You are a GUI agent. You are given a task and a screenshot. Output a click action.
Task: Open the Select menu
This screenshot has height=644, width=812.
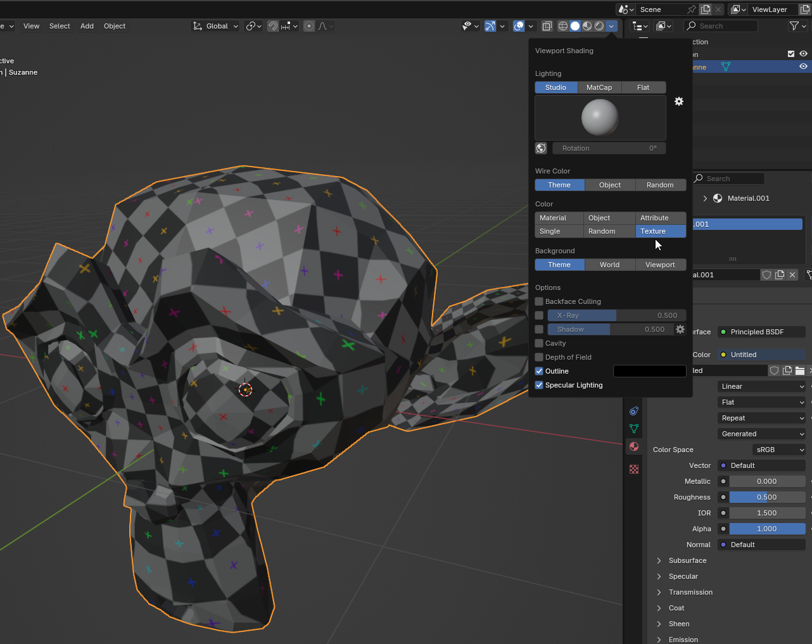pos(60,26)
